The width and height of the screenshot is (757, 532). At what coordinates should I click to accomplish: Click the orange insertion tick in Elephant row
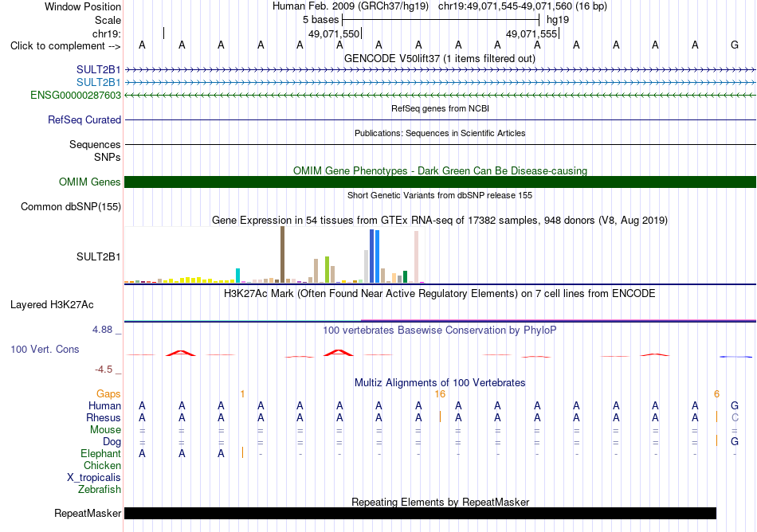pos(242,452)
